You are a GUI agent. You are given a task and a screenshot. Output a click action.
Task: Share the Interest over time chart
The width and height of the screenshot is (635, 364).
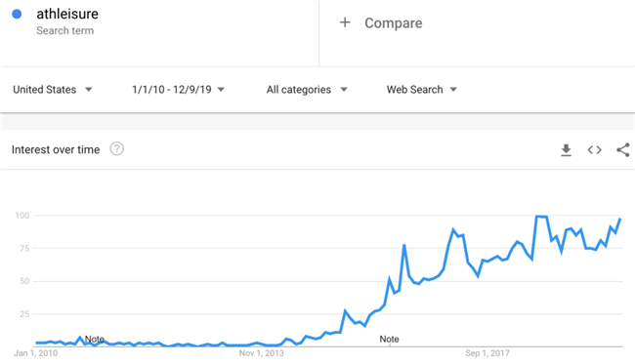[623, 150]
